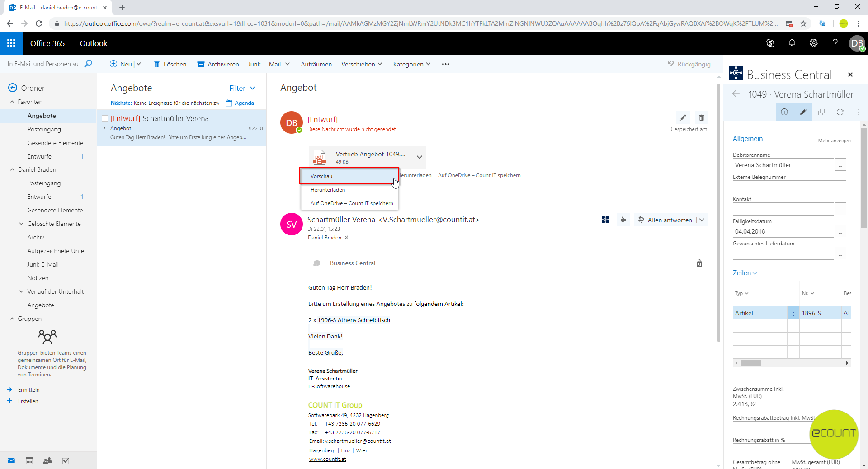Toggle edit mode pencil in Business Central

803,112
